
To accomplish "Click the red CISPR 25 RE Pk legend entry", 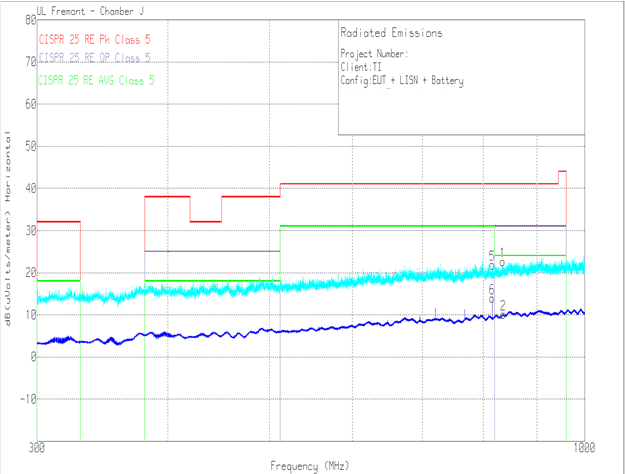I will tap(95, 40).
